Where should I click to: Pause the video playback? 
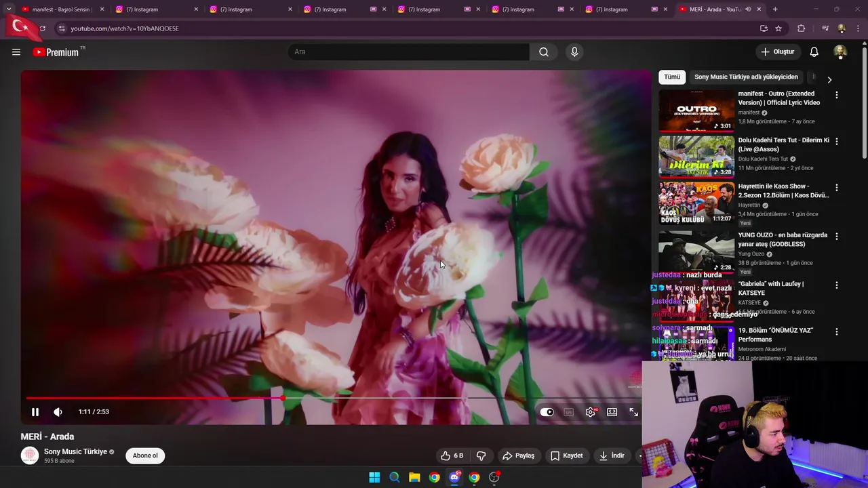(35, 412)
